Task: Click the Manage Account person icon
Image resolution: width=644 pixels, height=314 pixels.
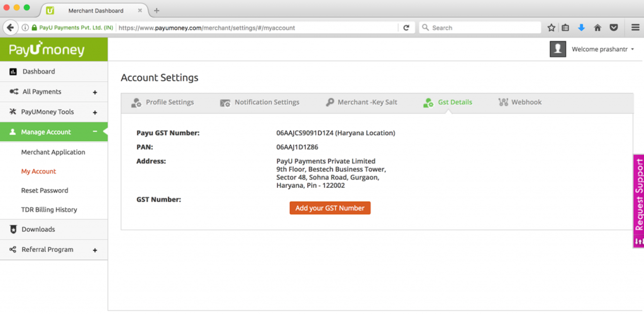Action: point(13,132)
